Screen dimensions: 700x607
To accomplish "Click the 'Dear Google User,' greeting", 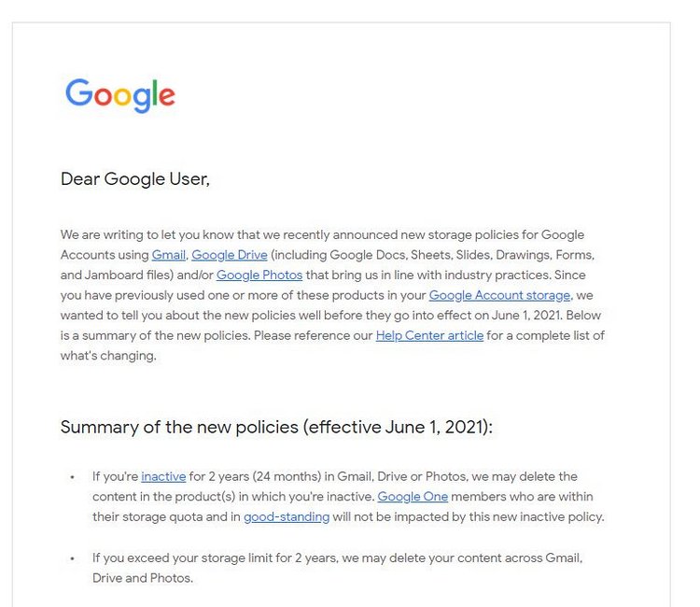I will point(134,179).
